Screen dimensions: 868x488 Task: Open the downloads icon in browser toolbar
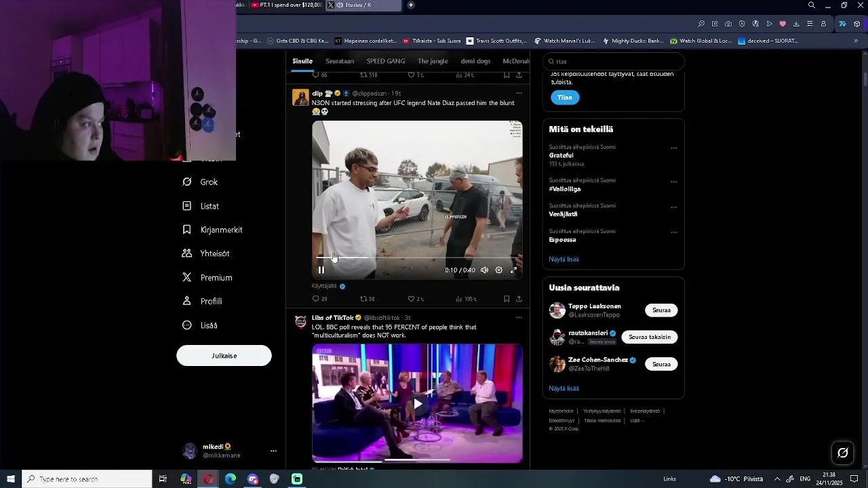[796, 24]
